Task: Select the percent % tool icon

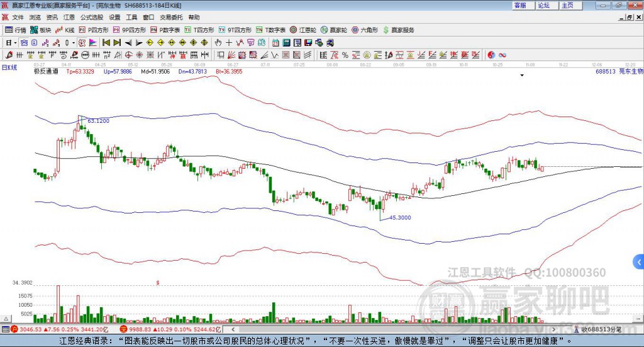Action: [345, 55]
